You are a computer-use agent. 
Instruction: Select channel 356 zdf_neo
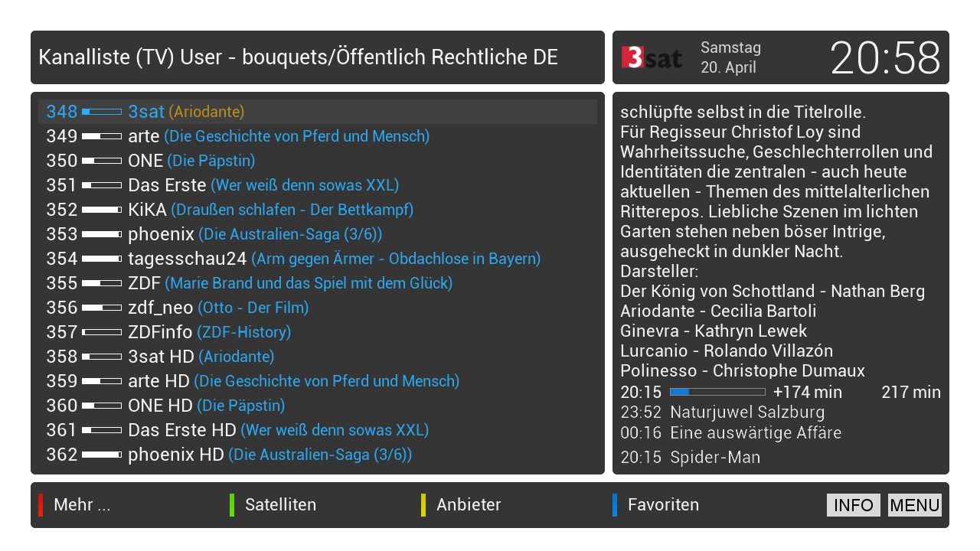318,308
